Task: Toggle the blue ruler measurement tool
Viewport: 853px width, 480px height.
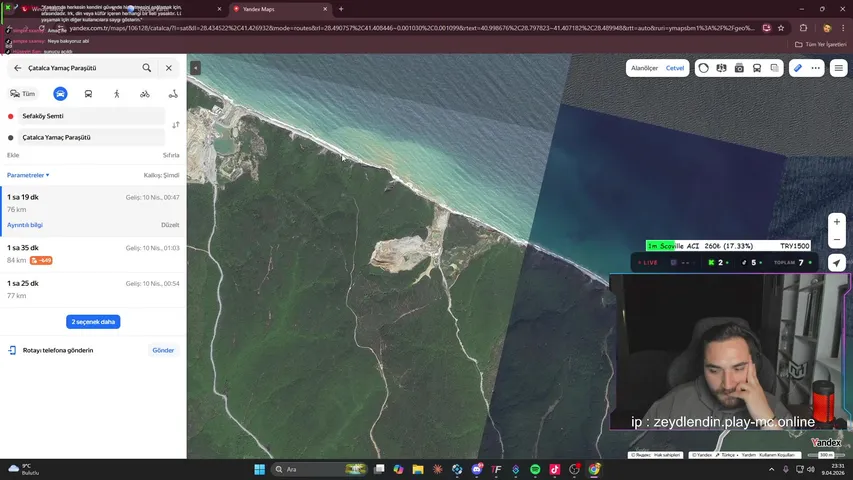Action: [x=798, y=68]
